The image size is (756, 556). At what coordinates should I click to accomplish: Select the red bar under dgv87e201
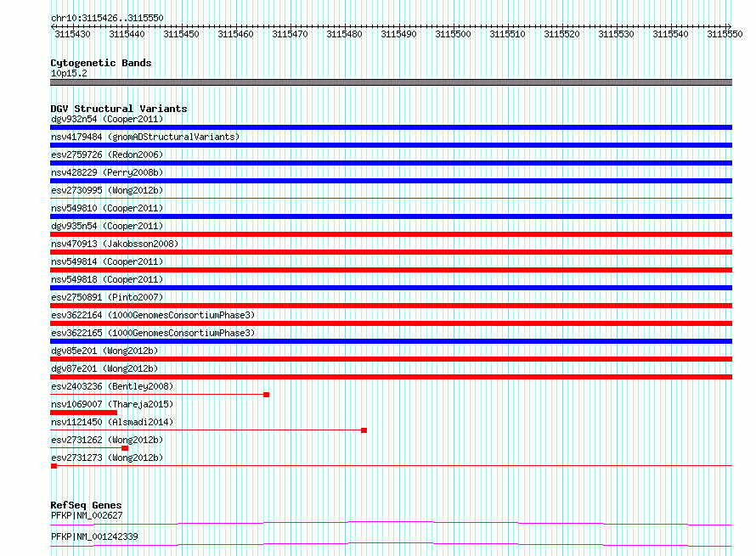point(391,377)
